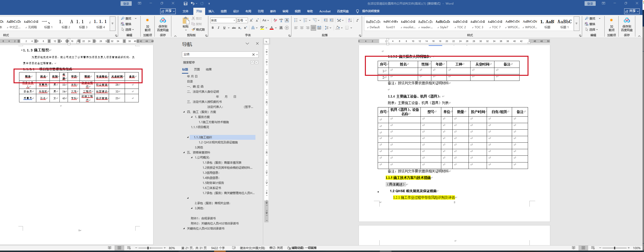Click the bulleted list icon
Viewport: 644px width, 252px height.
[x=296, y=20]
